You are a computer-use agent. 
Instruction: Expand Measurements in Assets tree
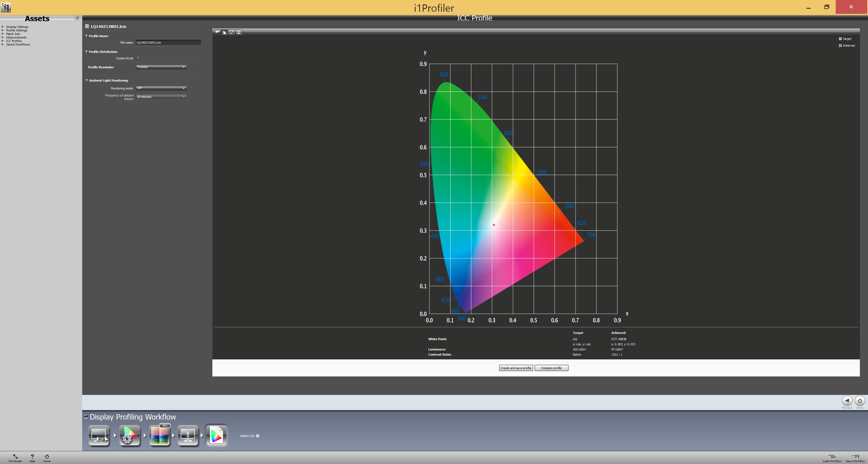tap(3, 37)
